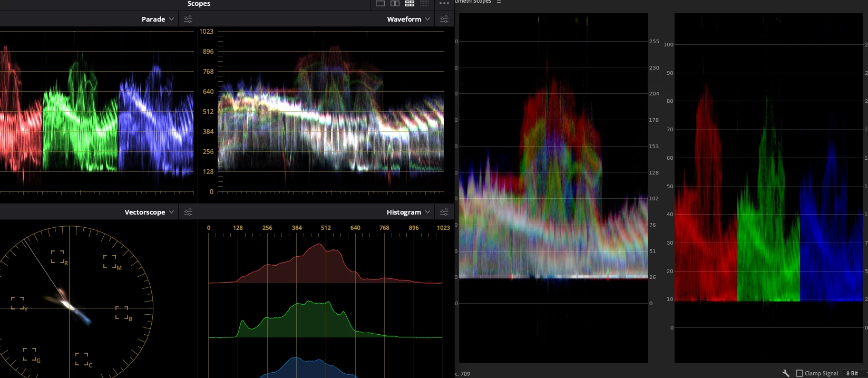Click the 255 label on Lumetri waveform scale
Image resolution: width=868 pixels, height=378 pixels.
(x=654, y=41)
